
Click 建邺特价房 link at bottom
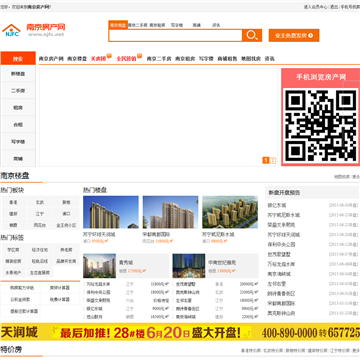pyautogui.click(x=317, y=351)
